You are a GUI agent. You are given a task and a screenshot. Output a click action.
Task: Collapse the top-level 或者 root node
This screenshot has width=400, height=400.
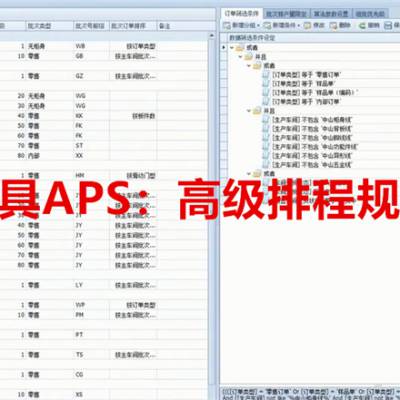point(232,48)
